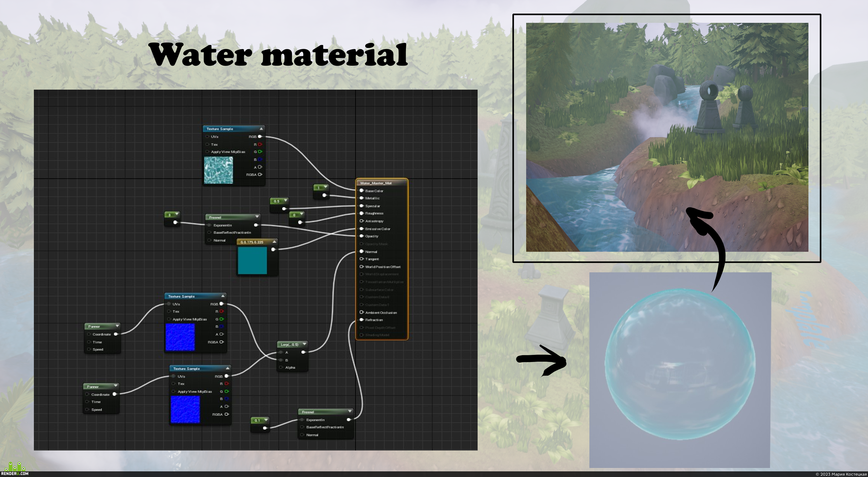Click the Roughness input pin on Water_Master_Mat
Screen dimensions: 868x477
pyautogui.click(x=361, y=213)
